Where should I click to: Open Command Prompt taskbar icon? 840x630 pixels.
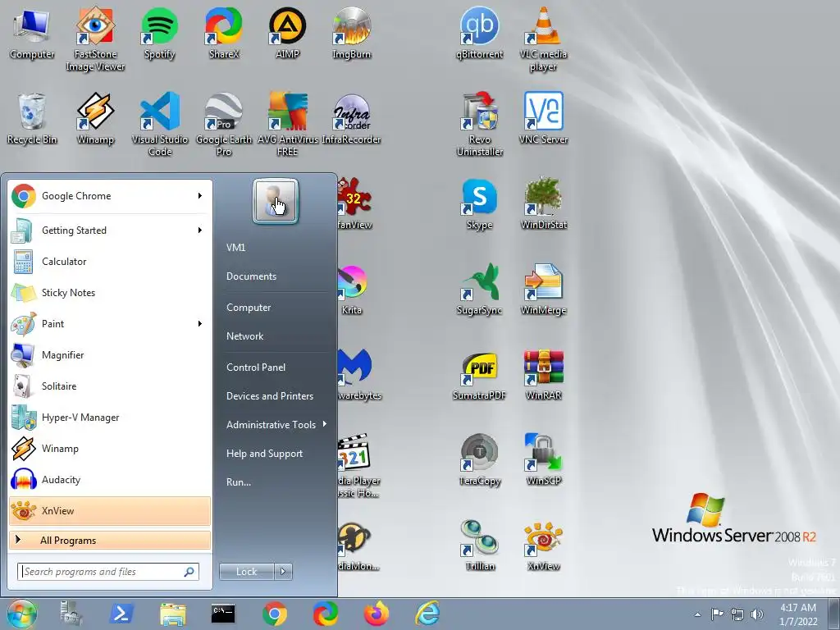pyautogui.click(x=223, y=614)
